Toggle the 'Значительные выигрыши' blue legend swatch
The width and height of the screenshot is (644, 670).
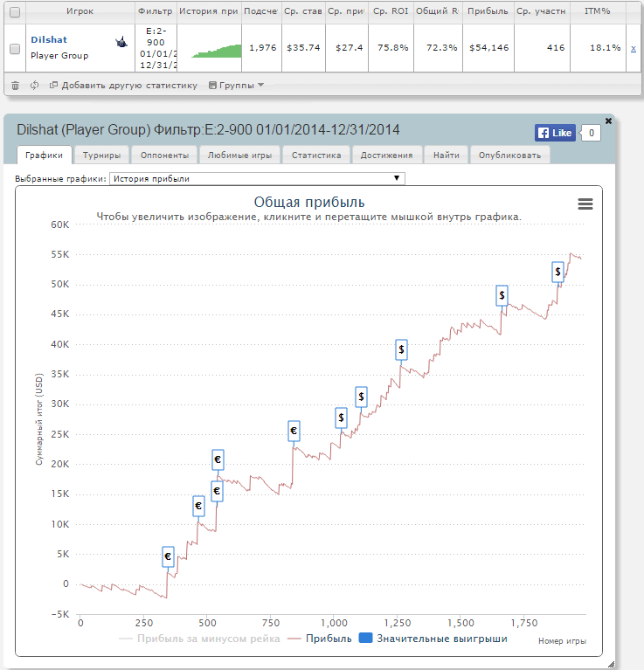pos(365,639)
